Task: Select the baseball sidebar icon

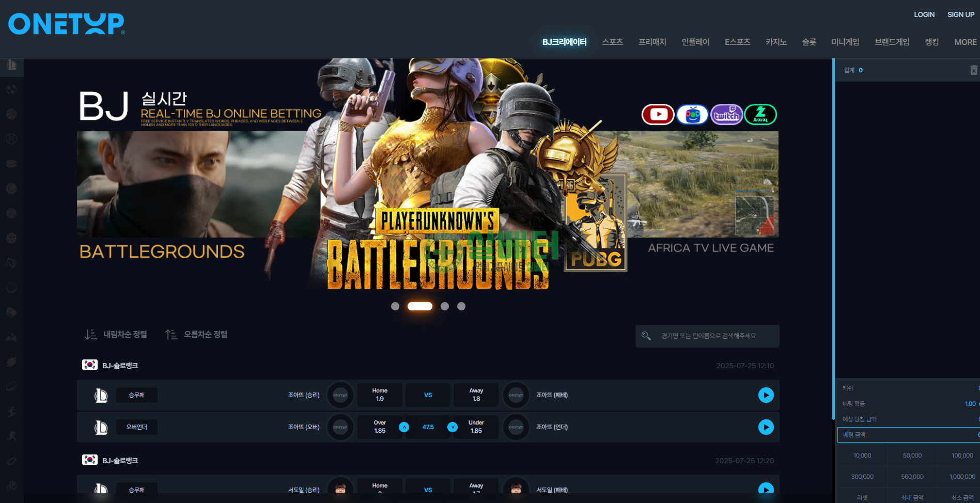Action: (x=11, y=139)
